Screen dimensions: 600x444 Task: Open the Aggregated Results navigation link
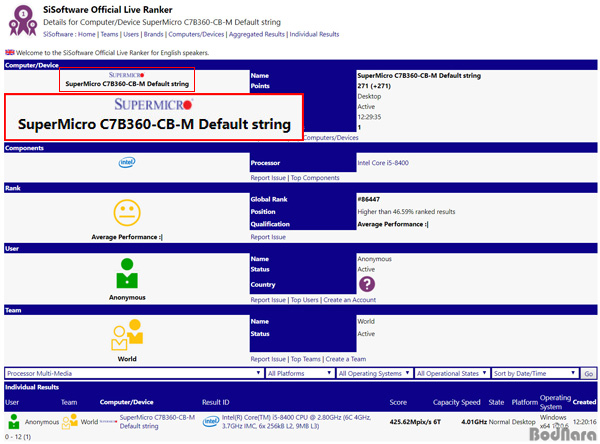coord(257,34)
